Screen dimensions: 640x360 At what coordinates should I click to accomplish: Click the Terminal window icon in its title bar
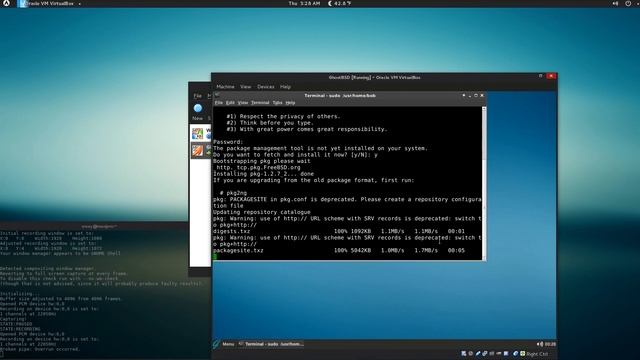click(217, 96)
